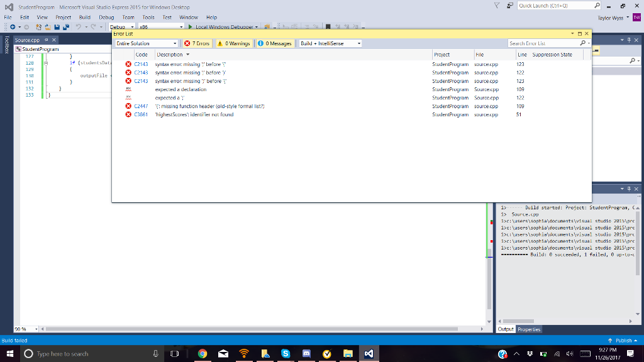Open the Build menu
Image resolution: width=644 pixels, height=362 pixels.
85,17
